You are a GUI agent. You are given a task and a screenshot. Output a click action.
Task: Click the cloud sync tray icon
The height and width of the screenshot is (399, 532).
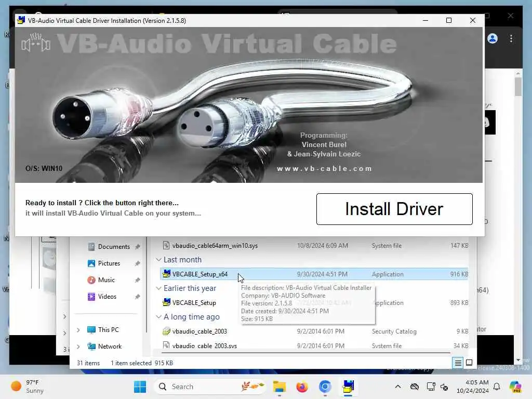tap(415, 387)
